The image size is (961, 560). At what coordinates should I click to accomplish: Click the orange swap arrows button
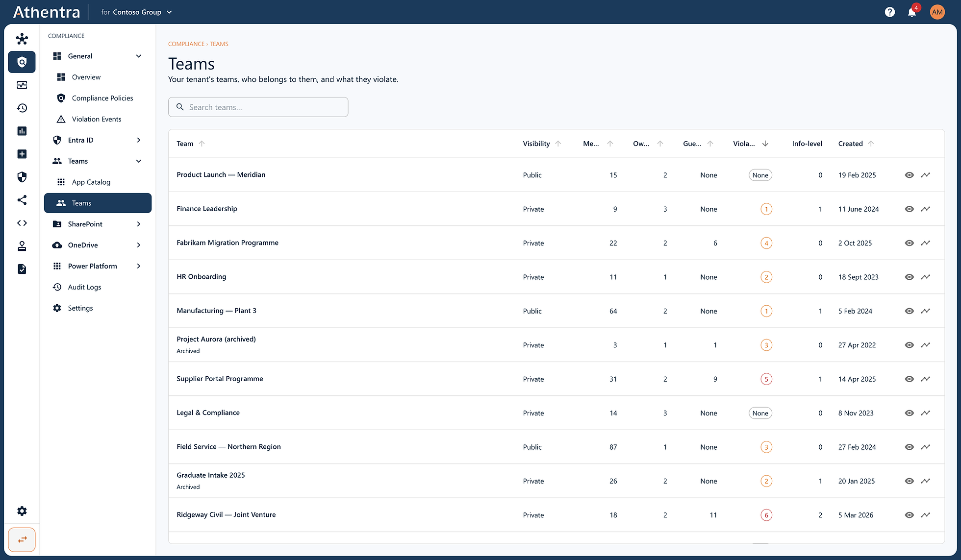[22, 539]
